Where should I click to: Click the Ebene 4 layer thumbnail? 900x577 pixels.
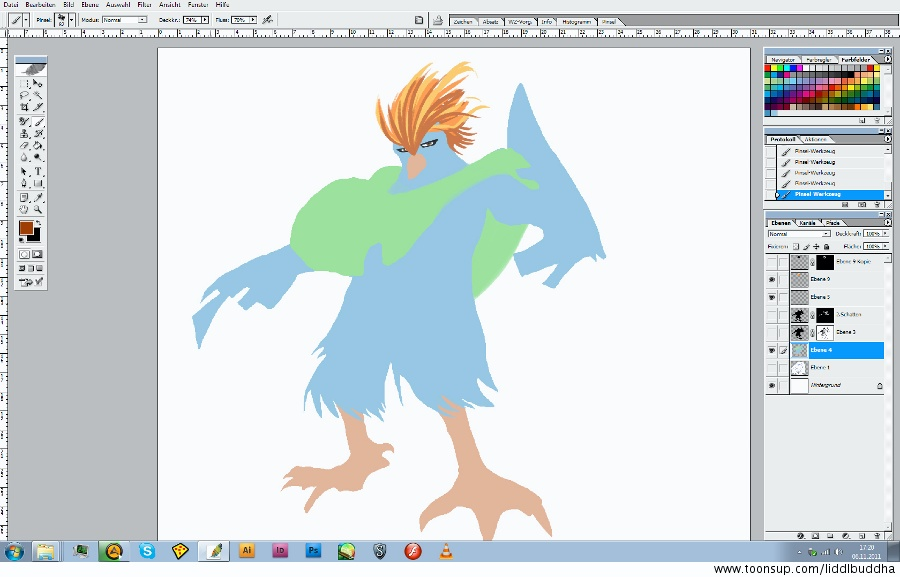point(800,350)
